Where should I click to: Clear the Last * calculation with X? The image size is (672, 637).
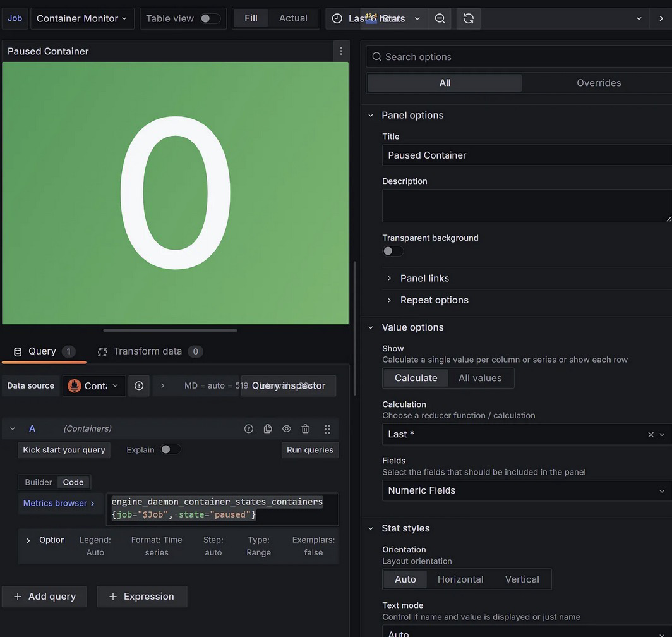[651, 435]
